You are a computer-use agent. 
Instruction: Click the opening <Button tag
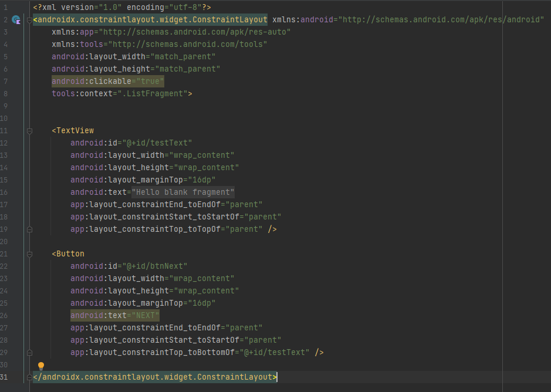pos(68,254)
